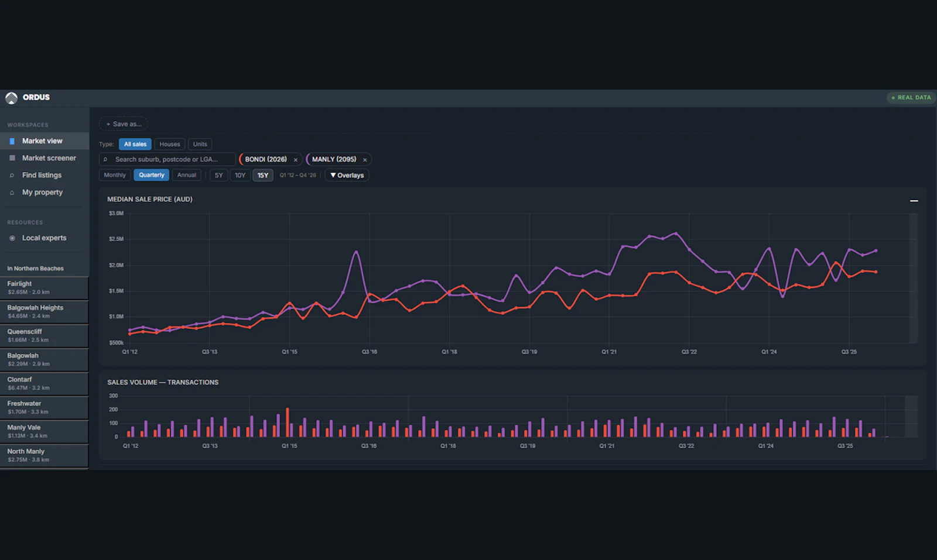Screen dimensions: 937x560
Task: Click the search magnifier icon in suburb field
Action: [105, 159]
